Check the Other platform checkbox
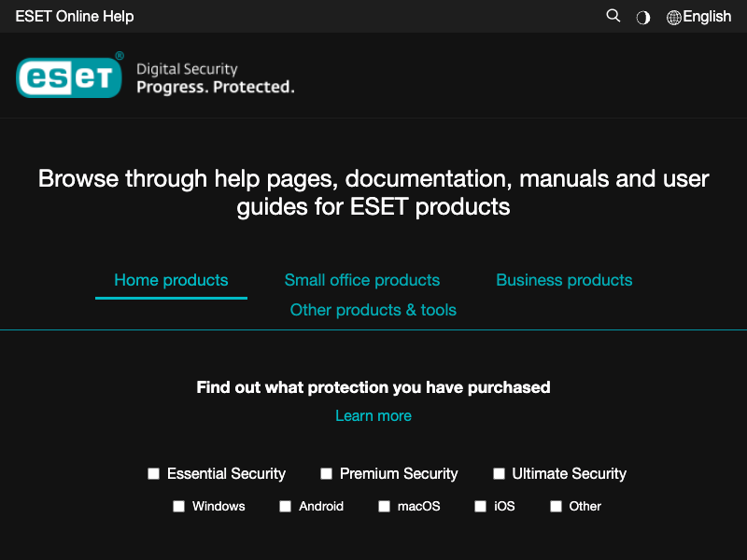 click(x=556, y=506)
